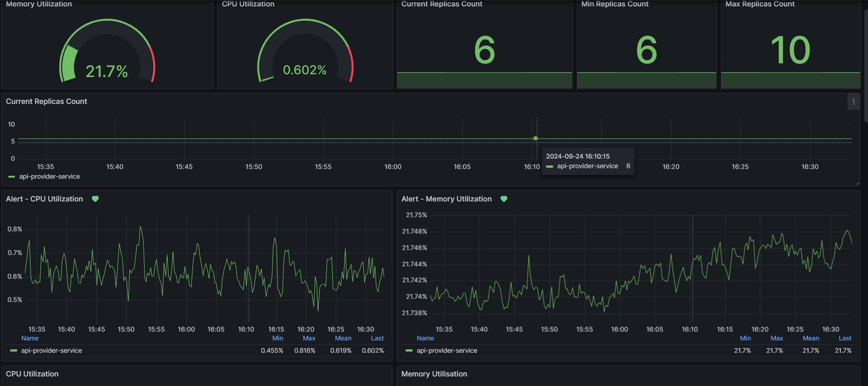The image size is (868, 386).
Task: Click the CPU Utilization gauge showing 0.602%
Action: pos(305,51)
